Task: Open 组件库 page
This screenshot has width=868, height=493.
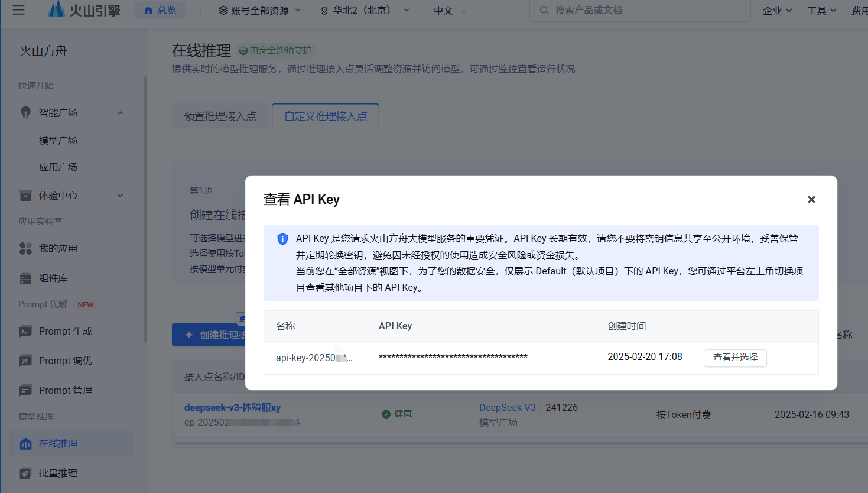Action: click(53, 278)
